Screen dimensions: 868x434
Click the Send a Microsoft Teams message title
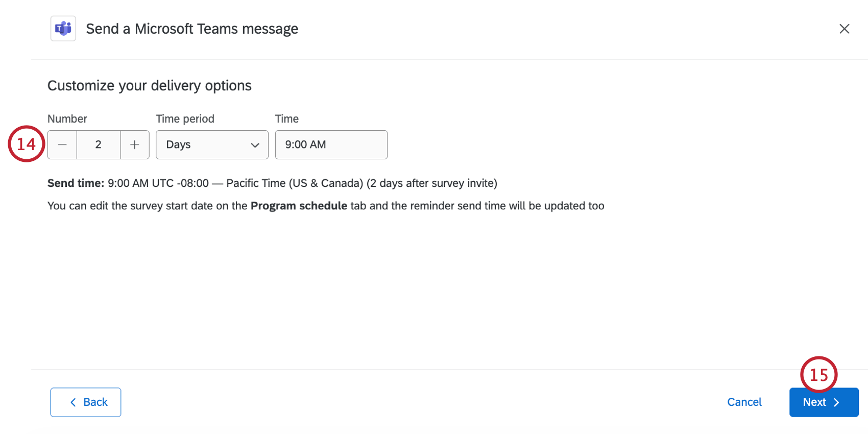192,29
